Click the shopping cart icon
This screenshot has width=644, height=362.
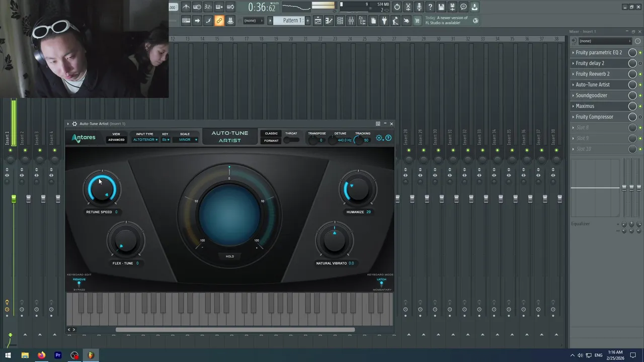pos(417,21)
